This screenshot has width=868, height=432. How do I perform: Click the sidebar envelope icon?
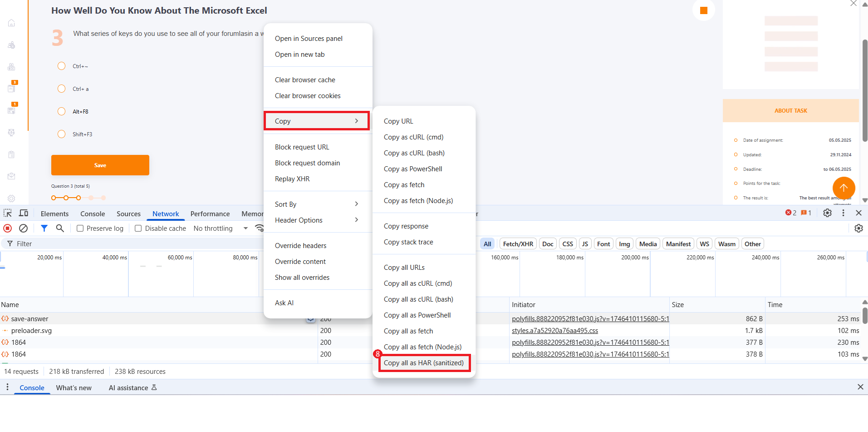pyautogui.click(x=12, y=176)
